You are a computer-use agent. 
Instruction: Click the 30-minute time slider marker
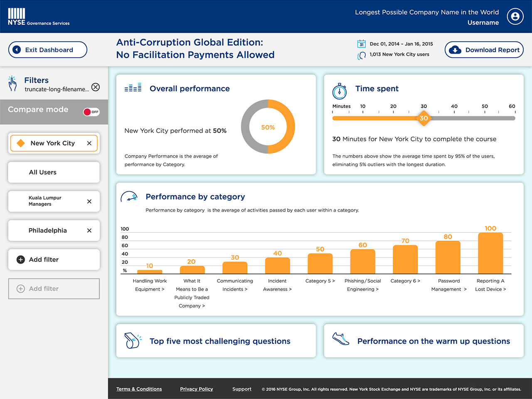424,118
